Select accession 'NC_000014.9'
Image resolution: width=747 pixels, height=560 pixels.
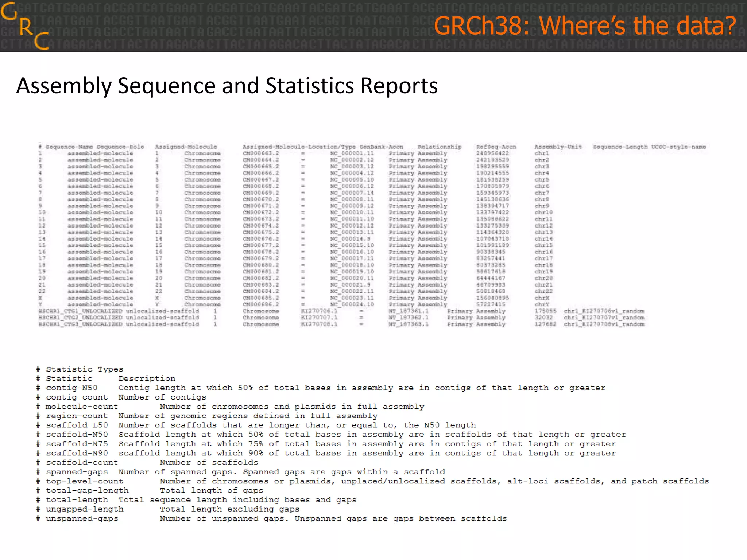click(x=350, y=239)
